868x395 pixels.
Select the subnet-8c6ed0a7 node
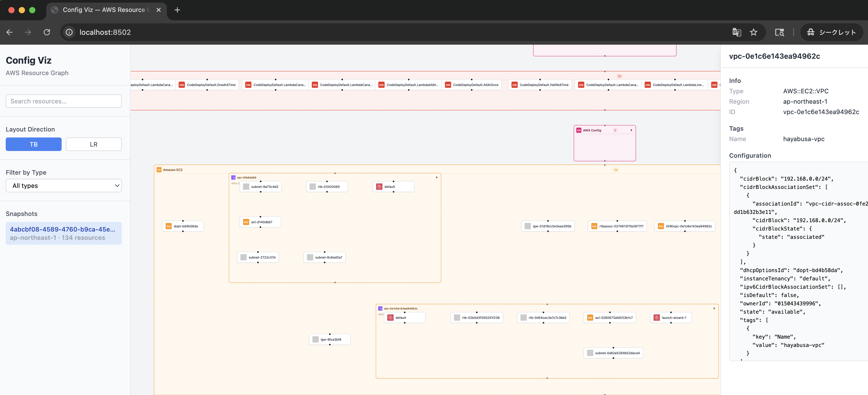pyautogui.click(x=325, y=258)
